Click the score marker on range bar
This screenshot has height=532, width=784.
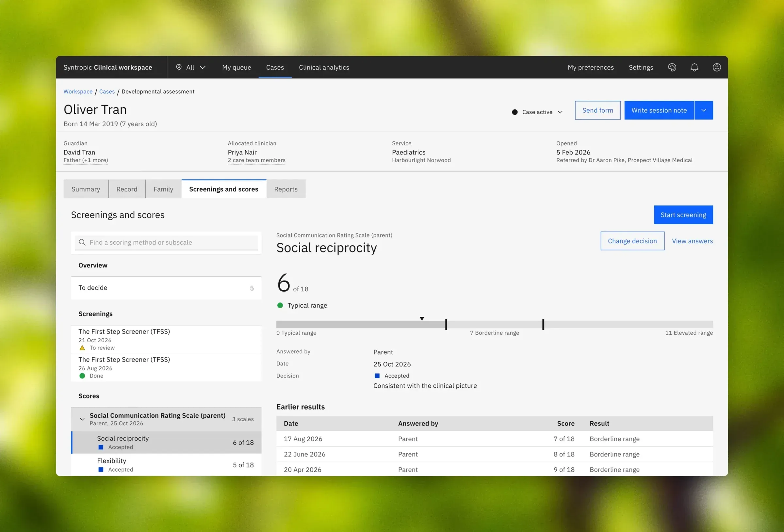pyautogui.click(x=422, y=318)
